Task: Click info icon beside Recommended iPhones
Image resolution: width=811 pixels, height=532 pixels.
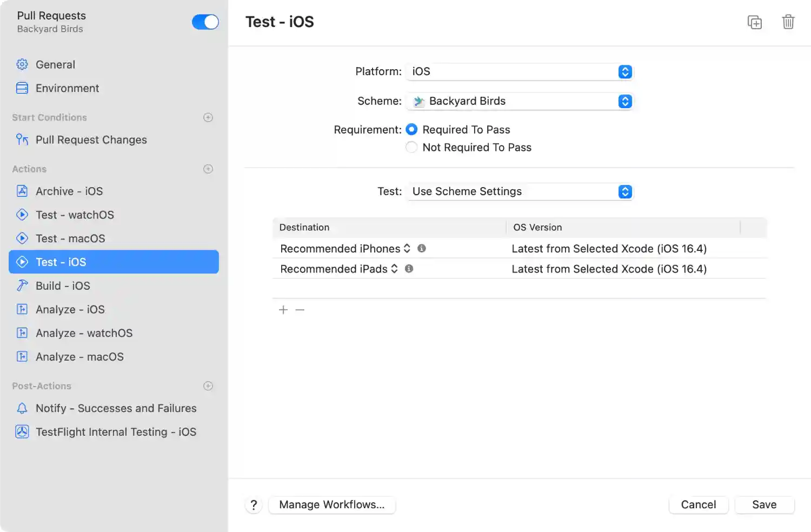Action: tap(422, 249)
